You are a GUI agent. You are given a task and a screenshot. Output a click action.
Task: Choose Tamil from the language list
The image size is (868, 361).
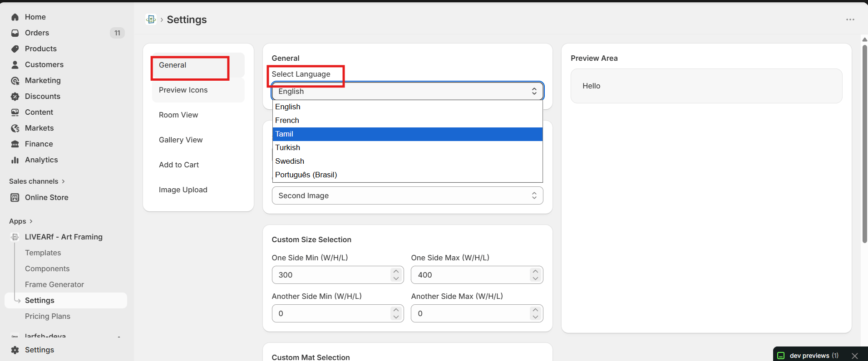[408, 134]
